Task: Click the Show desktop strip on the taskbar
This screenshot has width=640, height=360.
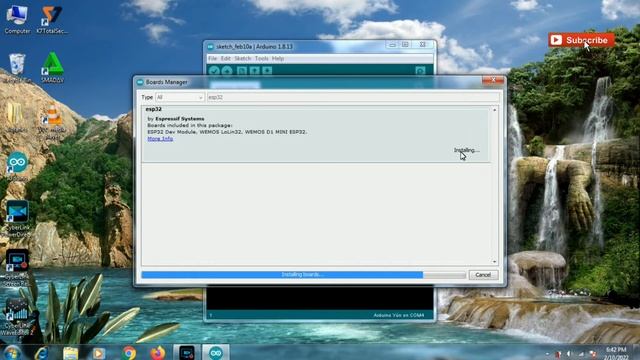Action: coord(637,353)
